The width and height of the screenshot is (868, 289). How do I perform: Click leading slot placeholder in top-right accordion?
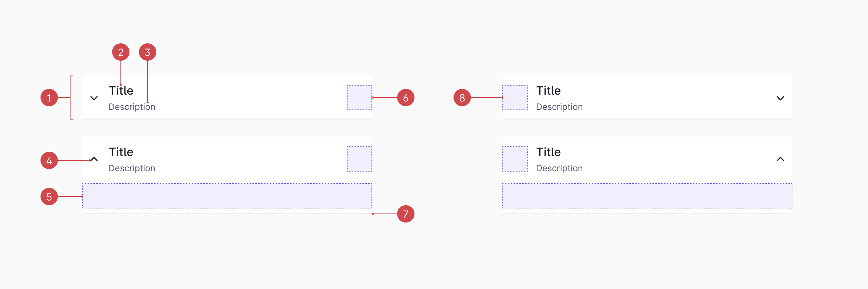pos(515,98)
